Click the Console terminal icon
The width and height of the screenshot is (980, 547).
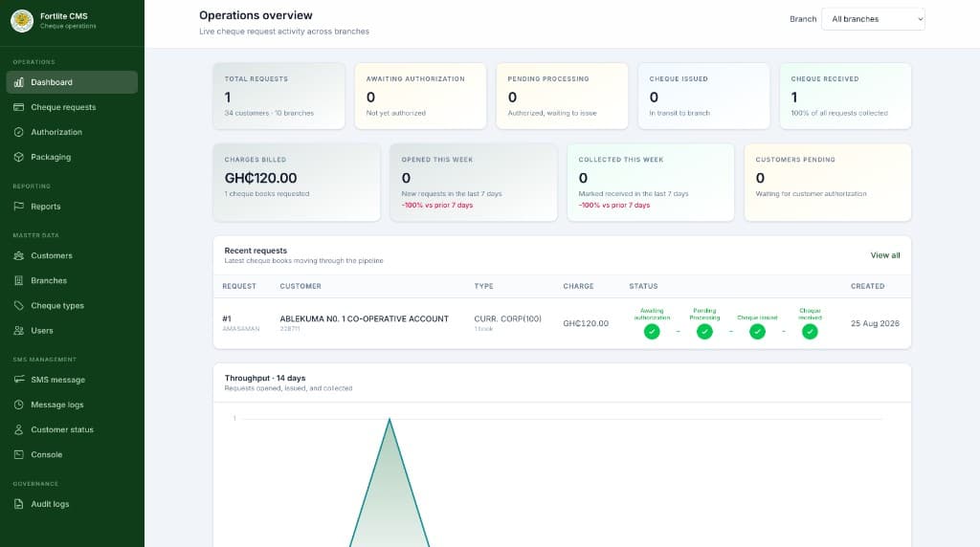point(19,454)
